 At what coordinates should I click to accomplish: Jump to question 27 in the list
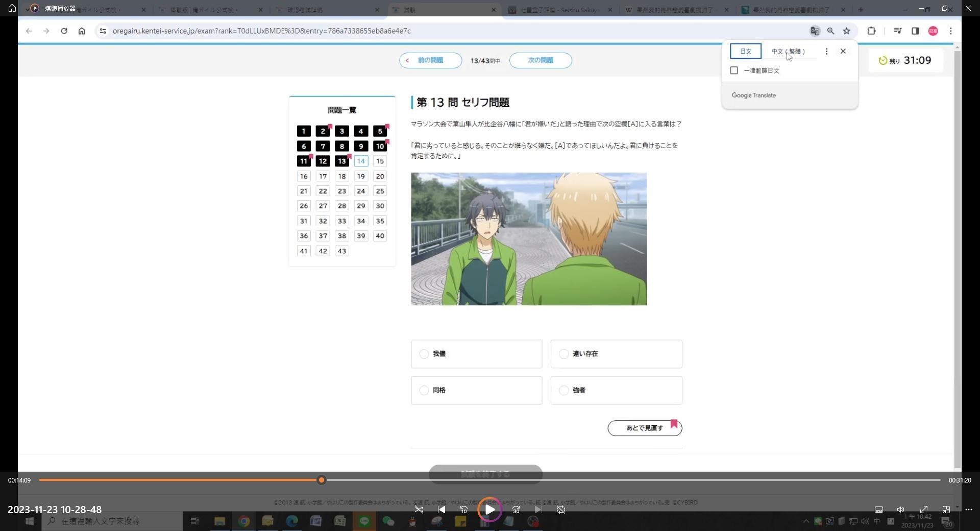coord(323,206)
